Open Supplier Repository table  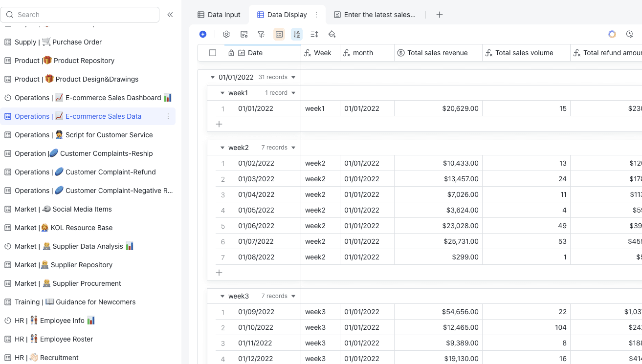click(88, 265)
